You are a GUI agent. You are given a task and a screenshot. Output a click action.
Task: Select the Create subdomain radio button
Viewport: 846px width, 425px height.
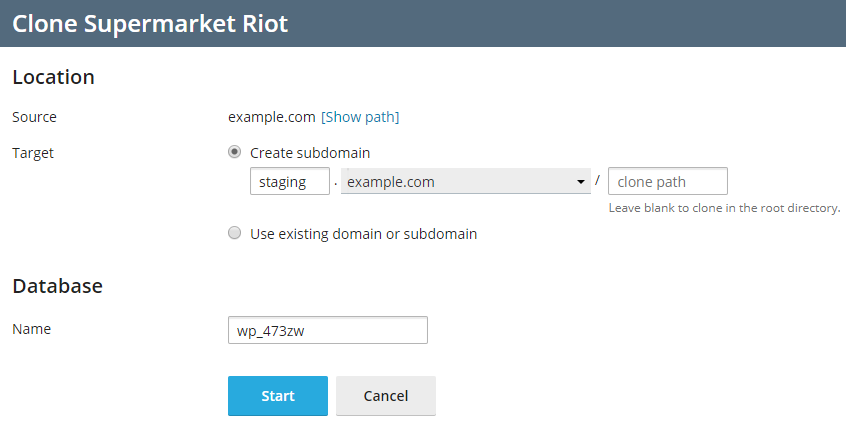click(x=235, y=152)
